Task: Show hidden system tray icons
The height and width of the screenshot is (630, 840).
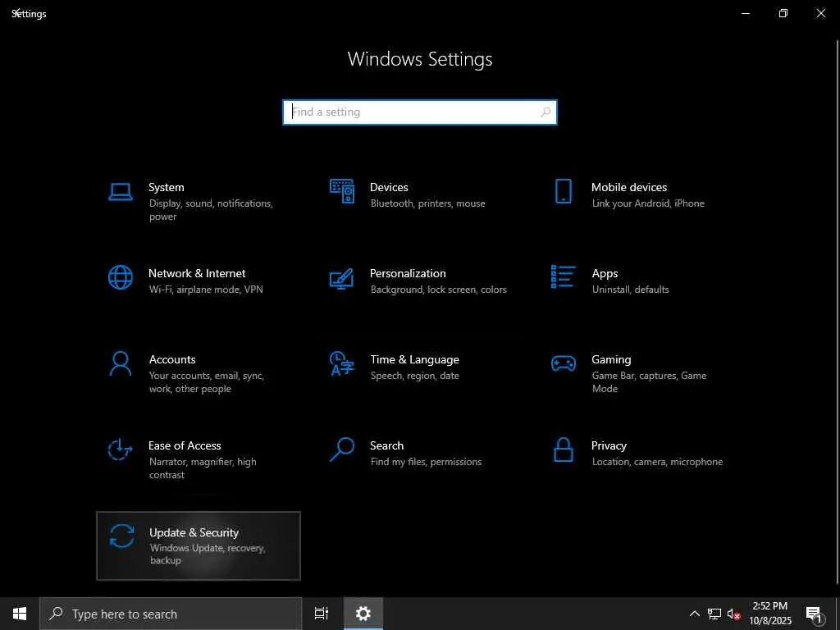Action: click(694, 614)
